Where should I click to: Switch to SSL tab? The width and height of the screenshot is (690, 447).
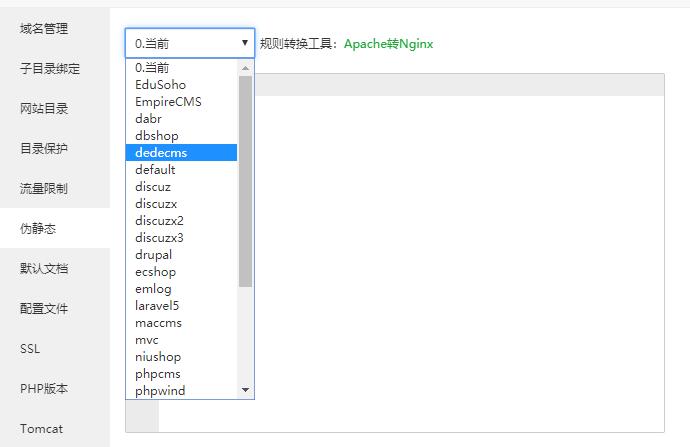click(x=55, y=348)
